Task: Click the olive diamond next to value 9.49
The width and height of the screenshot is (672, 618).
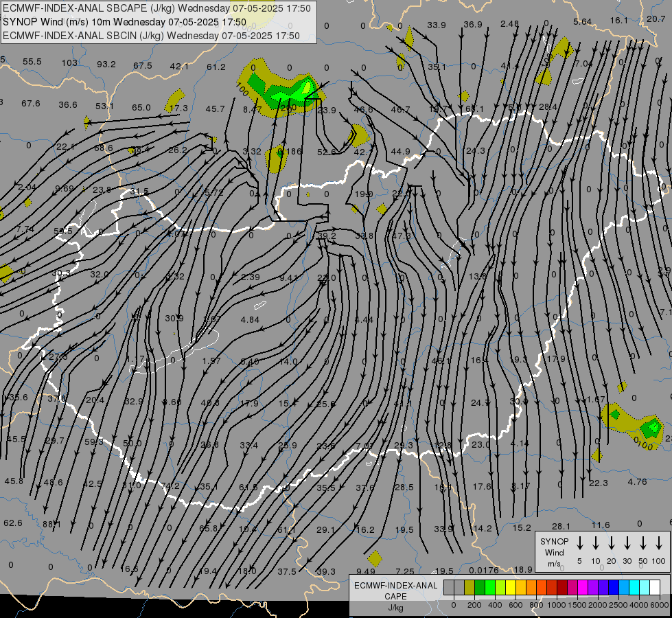Action: (375, 558)
